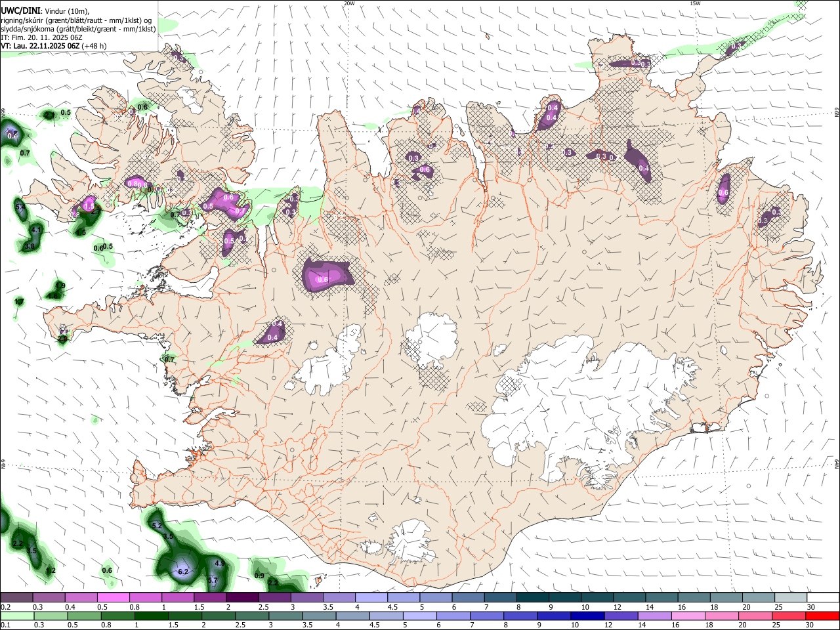The width and height of the screenshot is (840, 630).
Task: Click the '5.4' rain value label
Action: click(20, 207)
